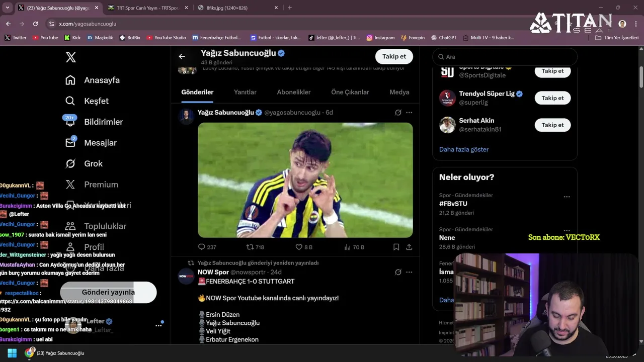Bookmark the Yağız Sabuncuoğlu image post
644x362 pixels.
click(396, 247)
